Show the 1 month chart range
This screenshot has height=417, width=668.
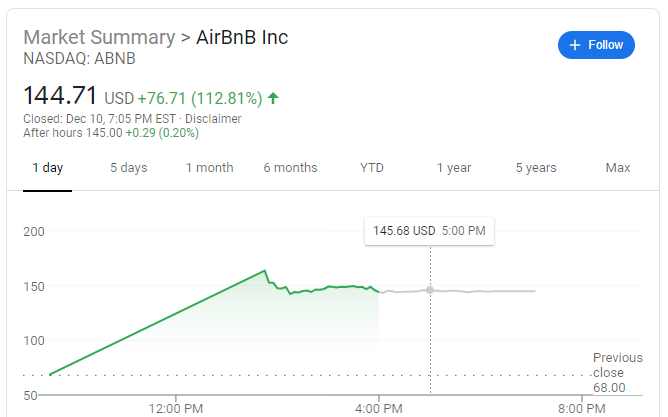[x=209, y=168]
